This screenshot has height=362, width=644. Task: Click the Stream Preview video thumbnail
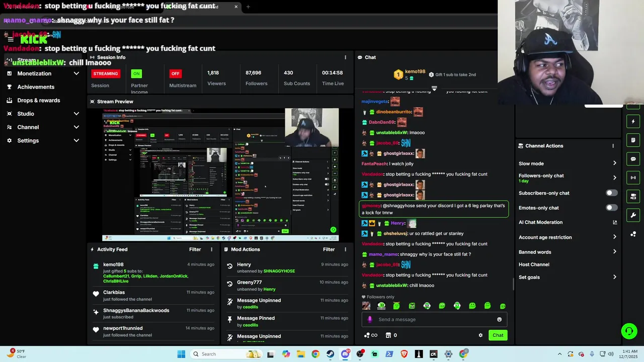220,175
